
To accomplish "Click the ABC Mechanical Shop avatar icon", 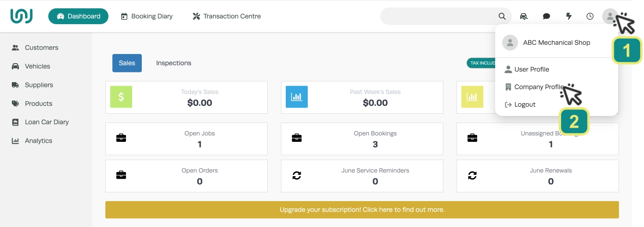I will (x=510, y=43).
